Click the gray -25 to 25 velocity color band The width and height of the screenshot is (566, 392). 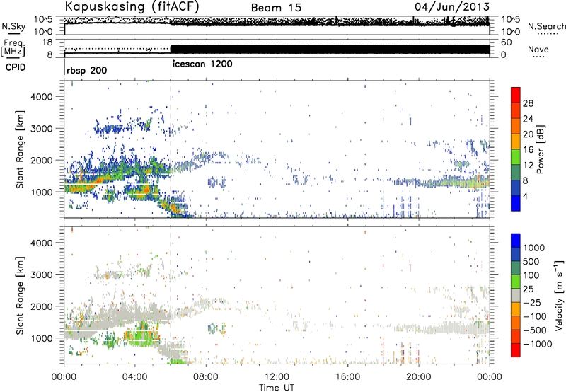click(x=516, y=295)
